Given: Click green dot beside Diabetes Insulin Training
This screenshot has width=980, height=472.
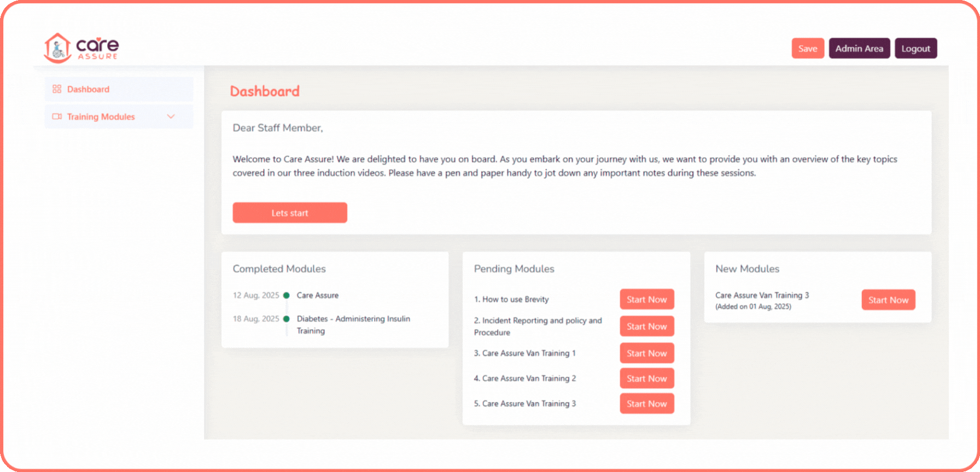Looking at the screenshot, I should coord(286,319).
